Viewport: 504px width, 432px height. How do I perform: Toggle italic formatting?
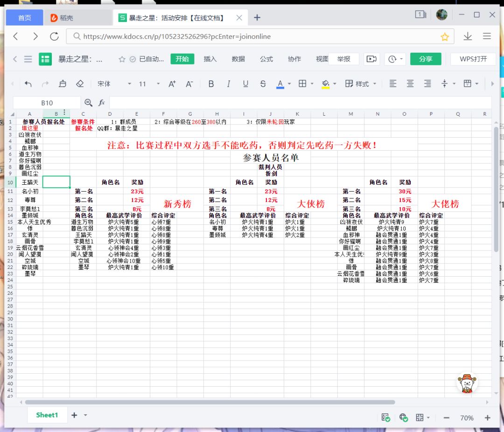[x=228, y=84]
